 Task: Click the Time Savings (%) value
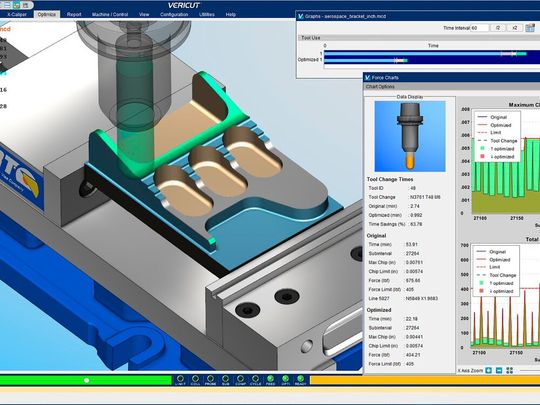416,224
